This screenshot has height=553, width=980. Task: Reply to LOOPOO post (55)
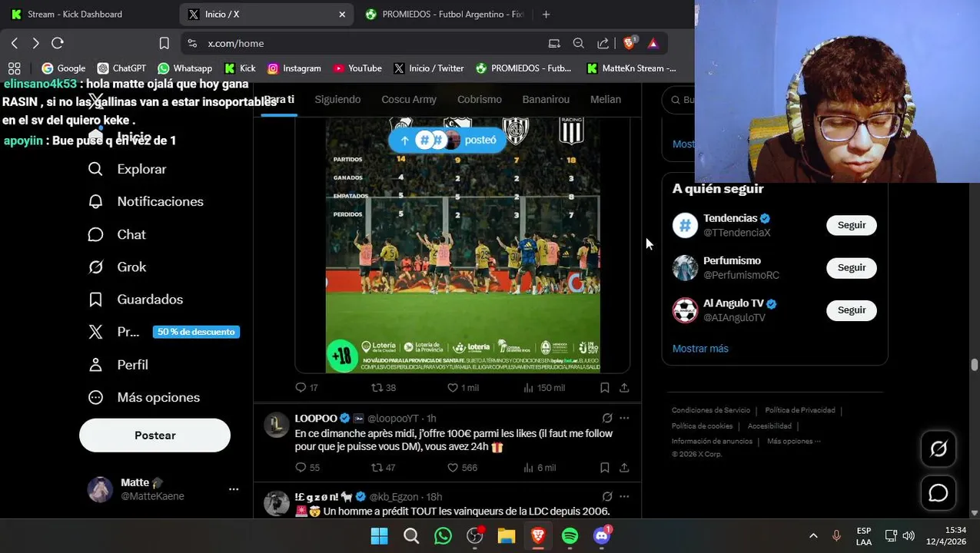point(307,468)
